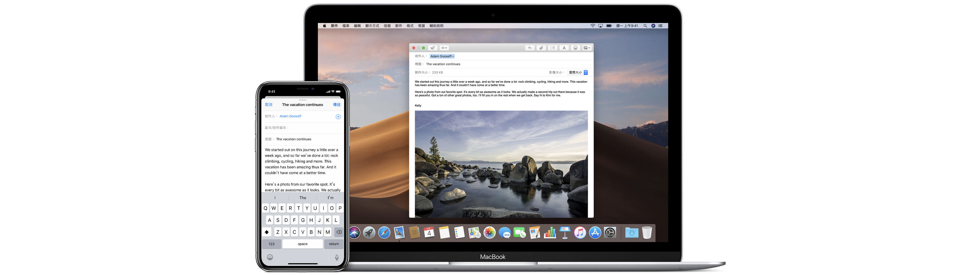Tap the microphone dictation icon on iPhone
Viewport: 980px width, 275px height.
point(337,257)
